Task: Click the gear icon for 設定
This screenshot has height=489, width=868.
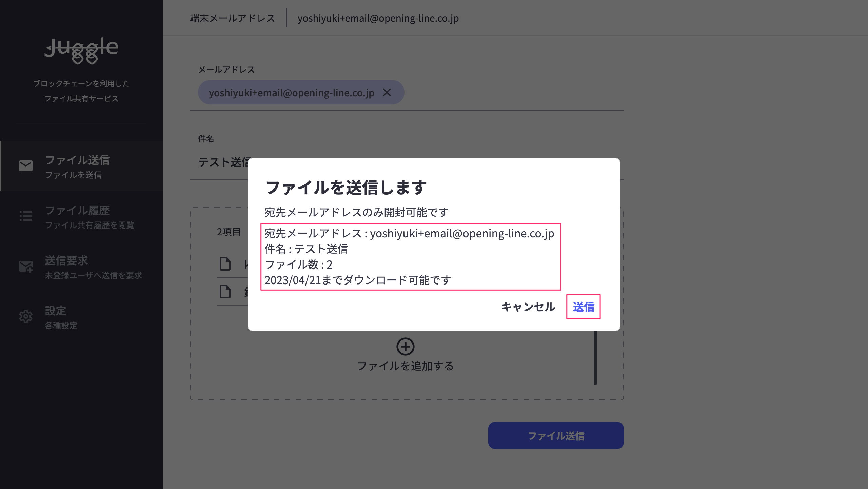Action: point(26,316)
